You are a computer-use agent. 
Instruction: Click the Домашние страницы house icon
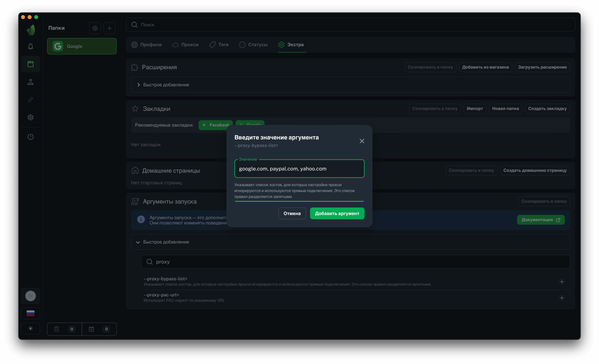click(x=135, y=170)
